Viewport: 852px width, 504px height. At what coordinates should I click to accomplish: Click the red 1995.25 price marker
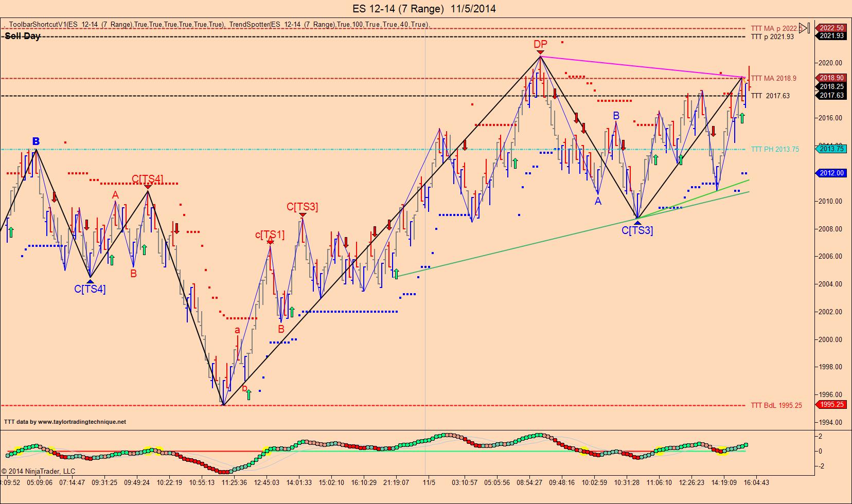pyautogui.click(x=831, y=405)
